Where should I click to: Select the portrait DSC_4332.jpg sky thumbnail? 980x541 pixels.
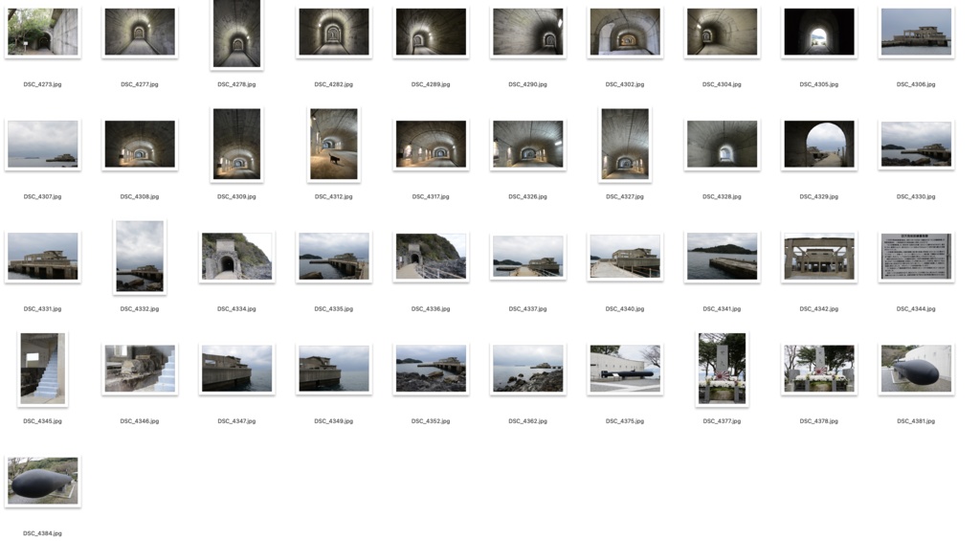[140, 257]
